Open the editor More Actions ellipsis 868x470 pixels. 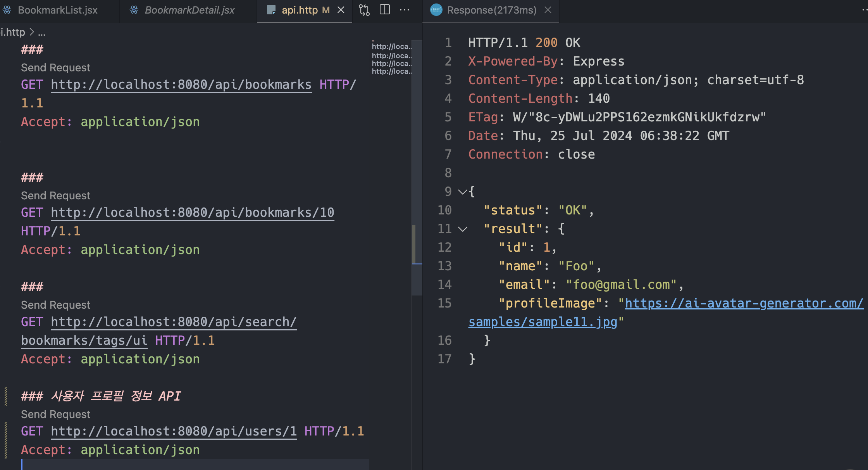pos(405,10)
